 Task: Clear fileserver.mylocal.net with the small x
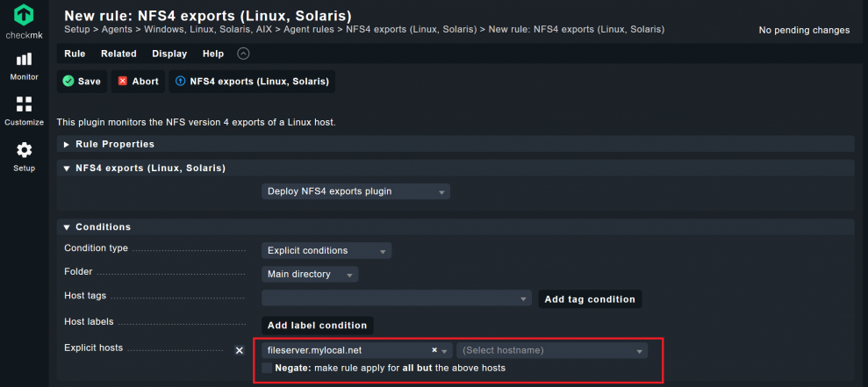pyautogui.click(x=434, y=350)
